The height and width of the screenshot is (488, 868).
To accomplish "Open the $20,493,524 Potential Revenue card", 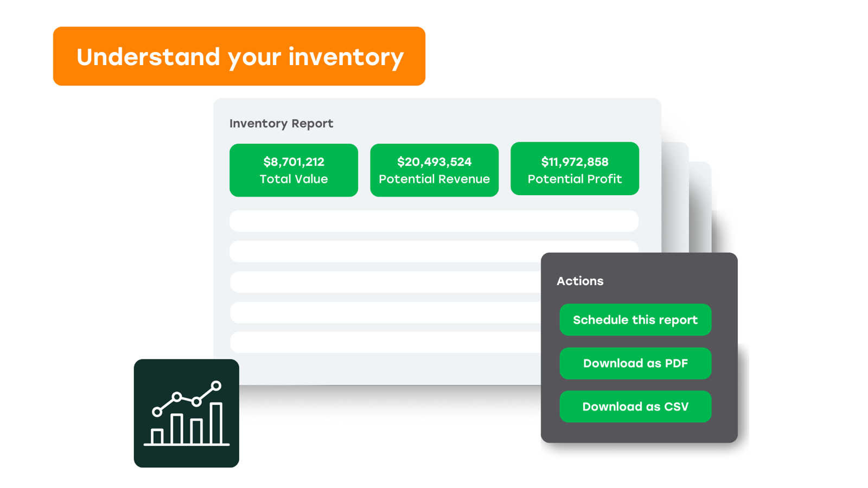I will click(x=434, y=170).
